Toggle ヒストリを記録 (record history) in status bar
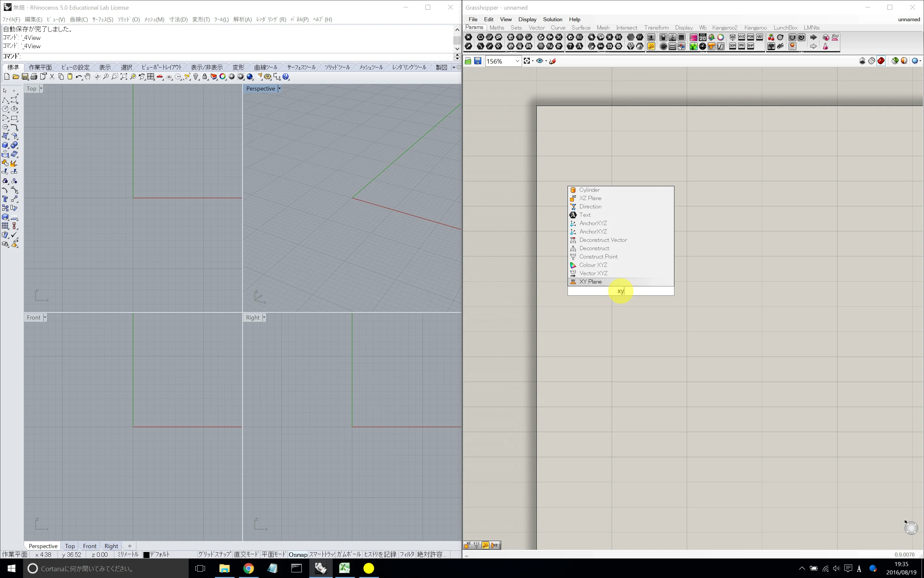Viewport: 924px width, 578px height. [x=380, y=554]
